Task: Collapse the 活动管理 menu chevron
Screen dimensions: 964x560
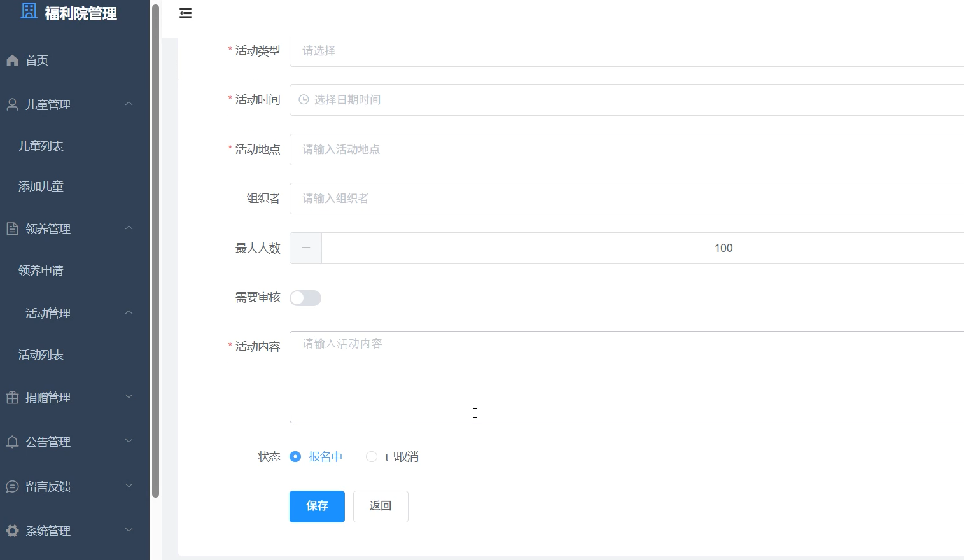Action: click(x=129, y=312)
